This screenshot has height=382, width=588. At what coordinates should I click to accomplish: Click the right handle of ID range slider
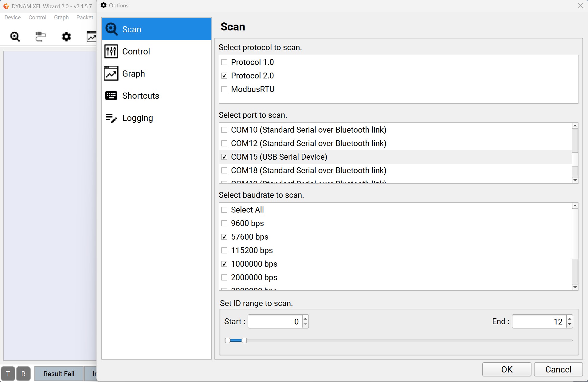[244, 340]
